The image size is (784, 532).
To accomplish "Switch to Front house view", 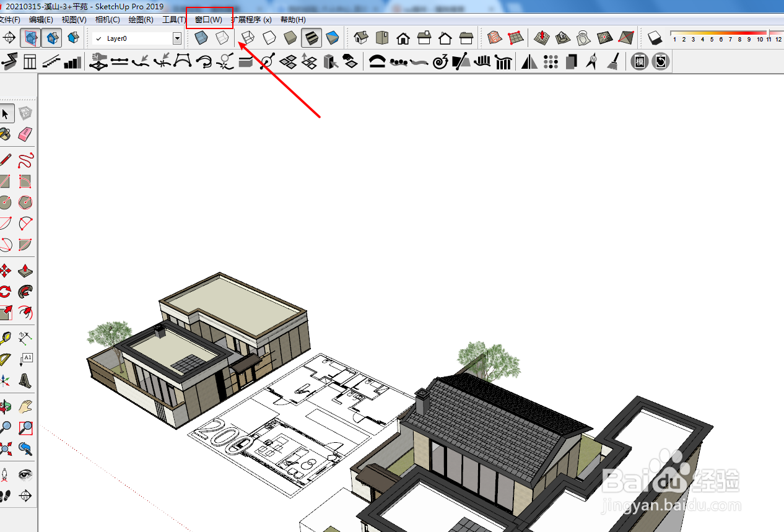I will 403,38.
